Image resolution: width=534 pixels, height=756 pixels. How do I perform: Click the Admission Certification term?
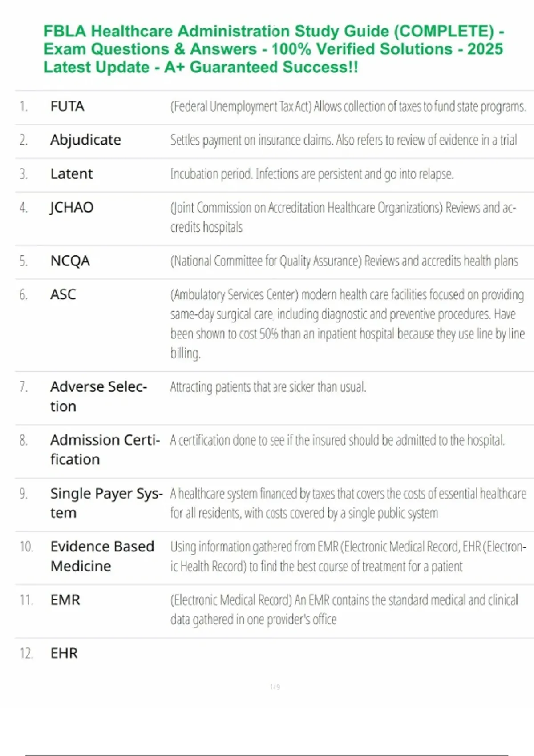point(105,450)
